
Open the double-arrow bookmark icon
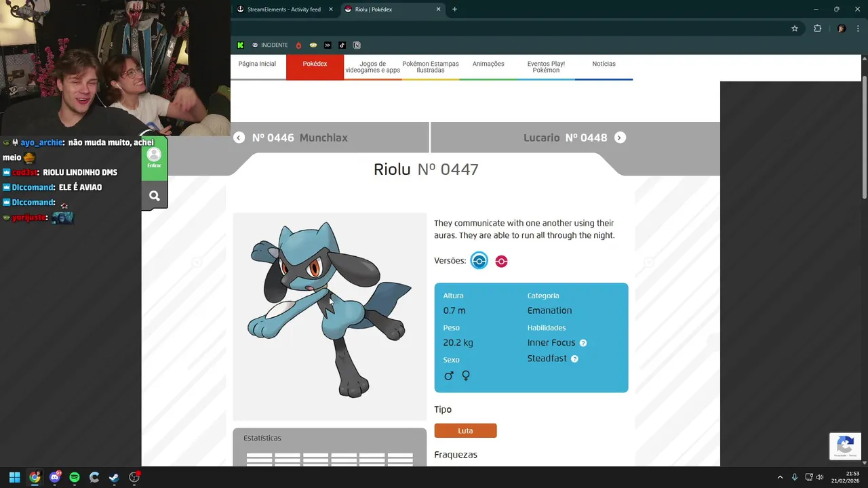[328, 45]
